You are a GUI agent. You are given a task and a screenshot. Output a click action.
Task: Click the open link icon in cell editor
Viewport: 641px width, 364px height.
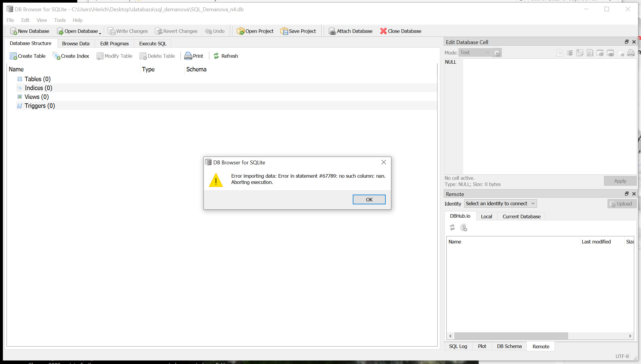point(610,53)
